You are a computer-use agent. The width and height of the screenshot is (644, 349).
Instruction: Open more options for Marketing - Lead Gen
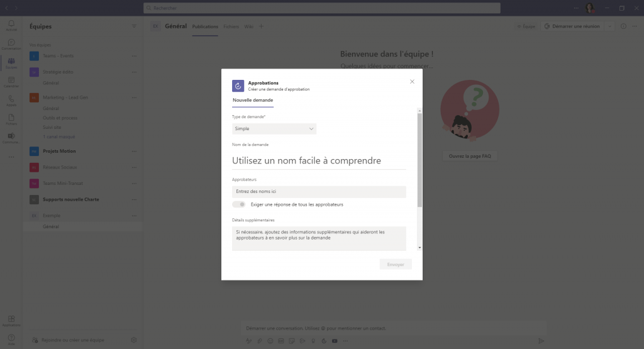point(134,97)
